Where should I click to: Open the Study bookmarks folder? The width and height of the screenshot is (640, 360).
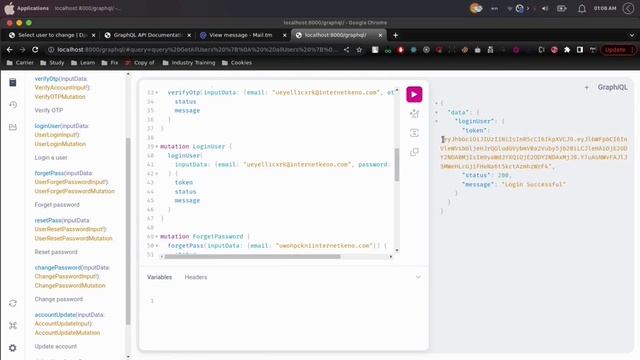click(x=52, y=63)
